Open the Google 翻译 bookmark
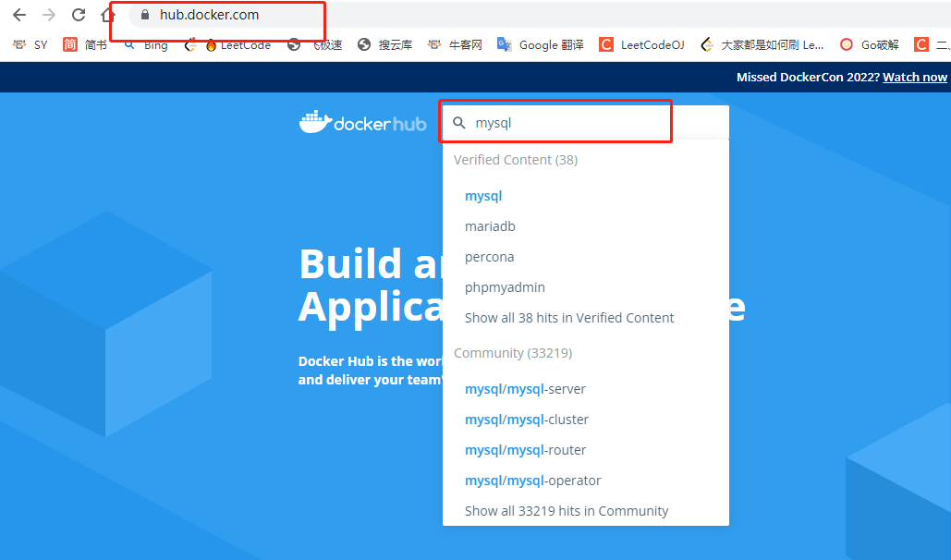 click(x=541, y=45)
